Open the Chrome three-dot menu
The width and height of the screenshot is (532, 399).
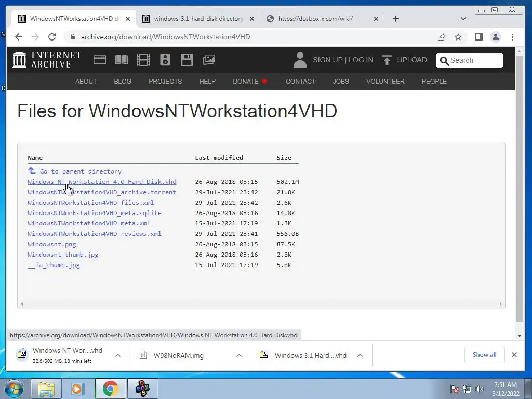coord(512,37)
